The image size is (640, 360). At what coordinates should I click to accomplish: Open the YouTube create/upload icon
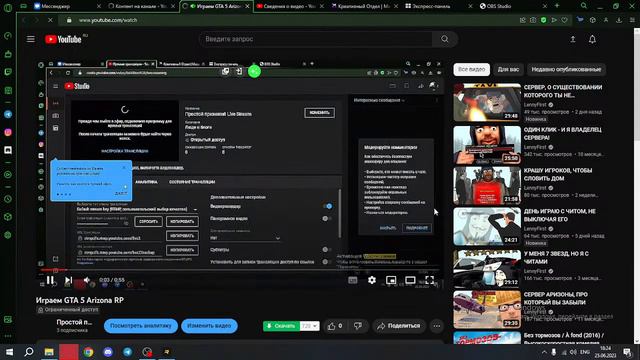[573, 39]
